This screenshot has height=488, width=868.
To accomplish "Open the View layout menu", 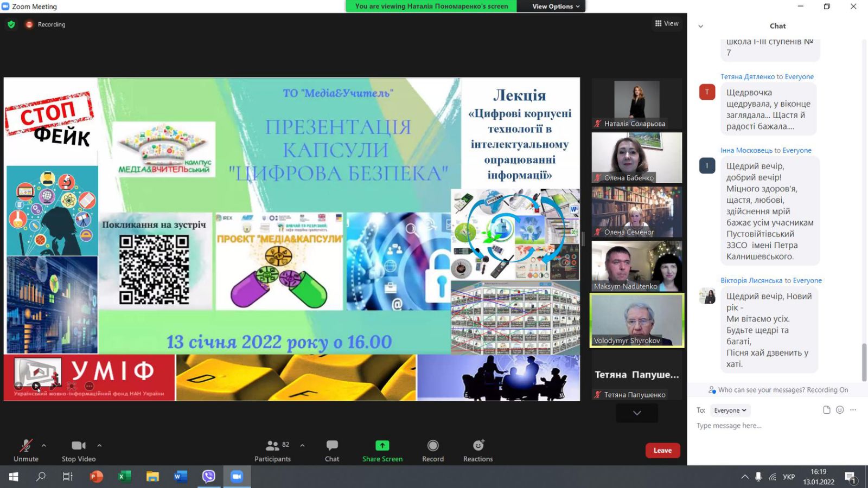I will point(667,23).
